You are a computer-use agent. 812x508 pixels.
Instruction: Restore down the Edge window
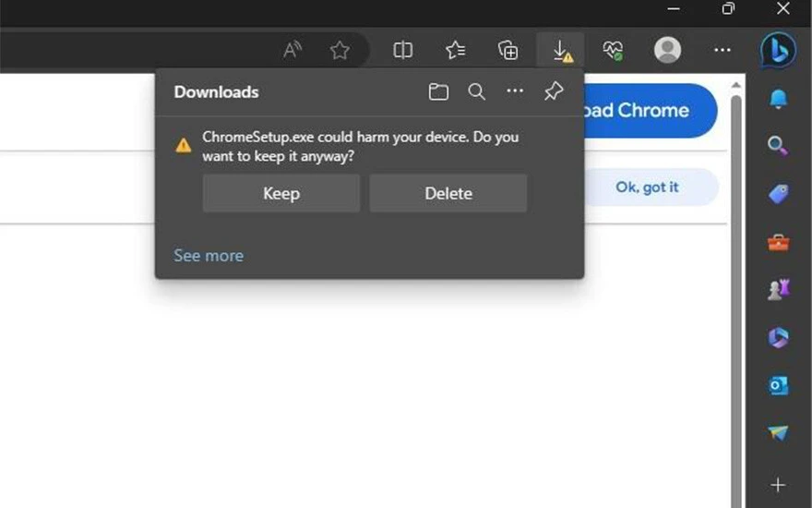728,8
